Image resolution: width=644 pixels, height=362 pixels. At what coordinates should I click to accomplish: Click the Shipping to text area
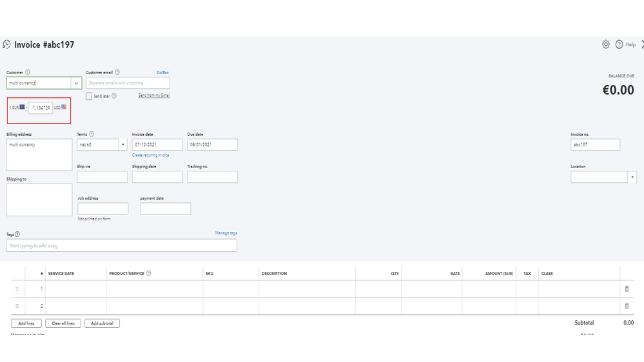click(39, 200)
